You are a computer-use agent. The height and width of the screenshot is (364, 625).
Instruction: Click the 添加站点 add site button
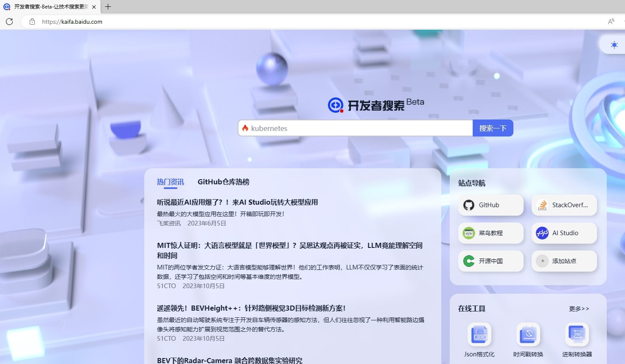tap(564, 261)
